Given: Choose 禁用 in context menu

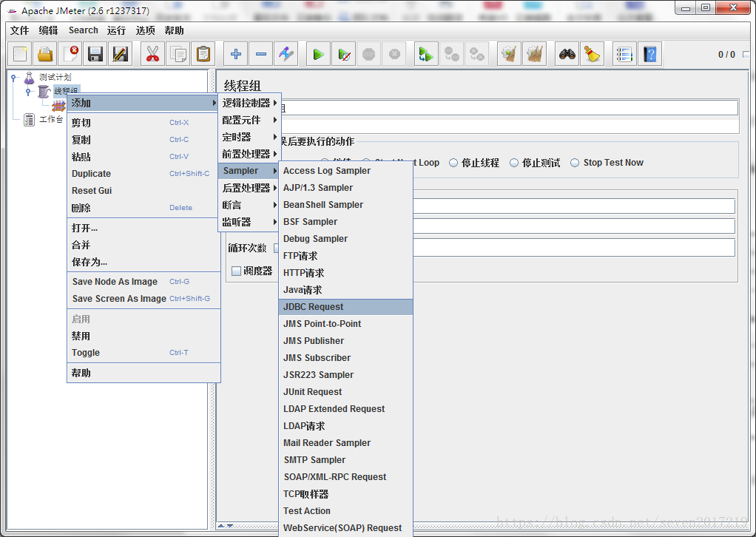Looking at the screenshot, I should click(x=144, y=336).
